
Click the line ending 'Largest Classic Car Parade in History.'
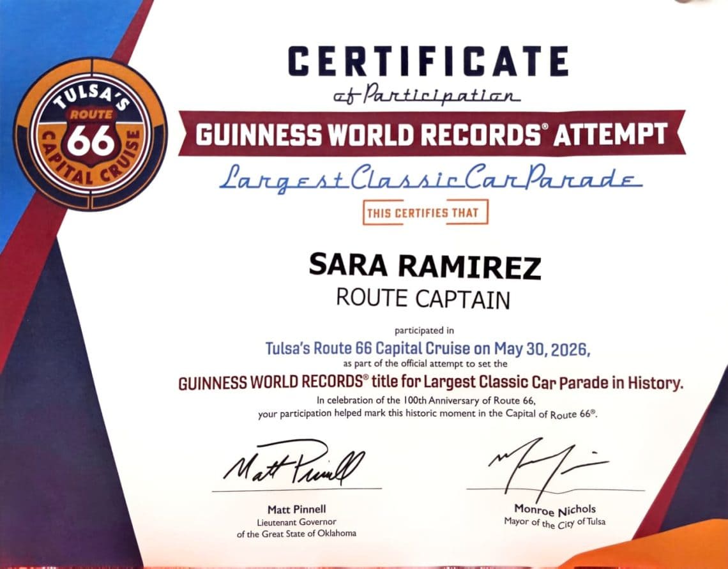tap(431, 383)
